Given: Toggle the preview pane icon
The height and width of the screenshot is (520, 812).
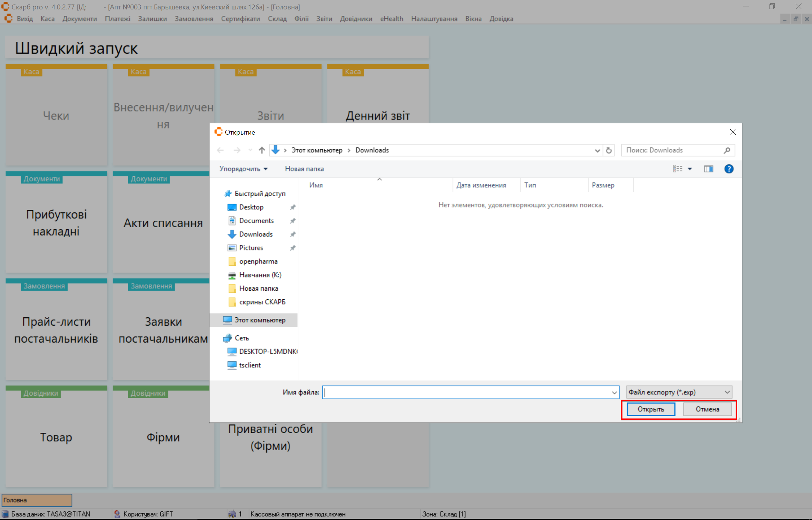Looking at the screenshot, I should click(709, 169).
